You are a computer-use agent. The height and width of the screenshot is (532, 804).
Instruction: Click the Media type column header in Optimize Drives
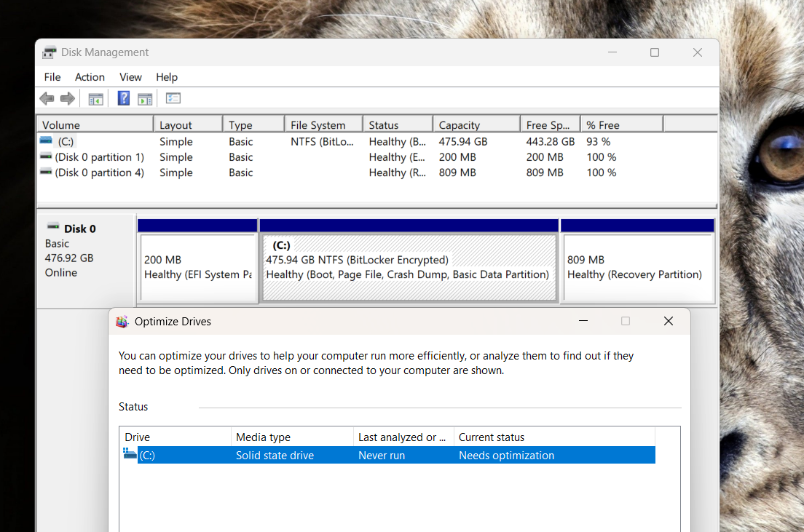click(292, 437)
